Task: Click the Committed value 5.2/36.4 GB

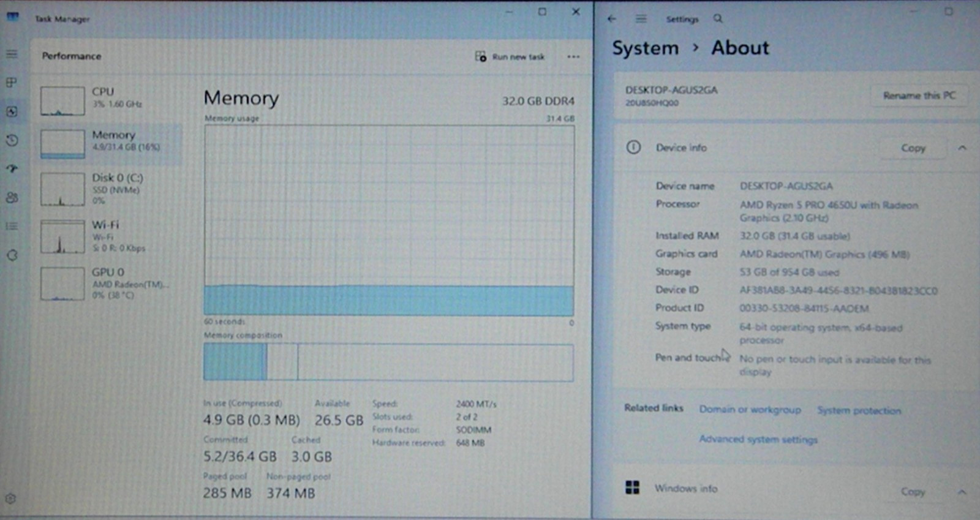Action: coord(239,457)
